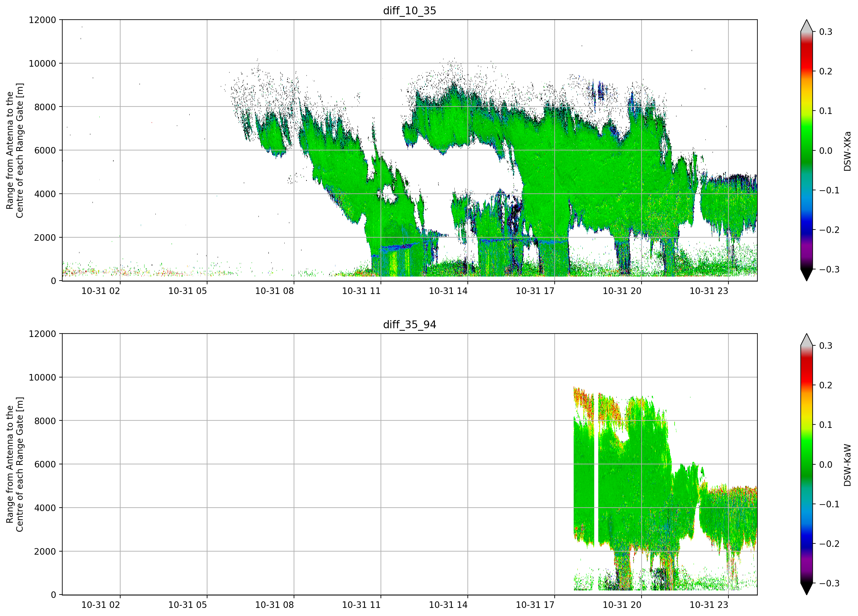Click the '10-31 14' x-tick on bottom plot
This screenshot has width=858, height=616.
point(448,605)
